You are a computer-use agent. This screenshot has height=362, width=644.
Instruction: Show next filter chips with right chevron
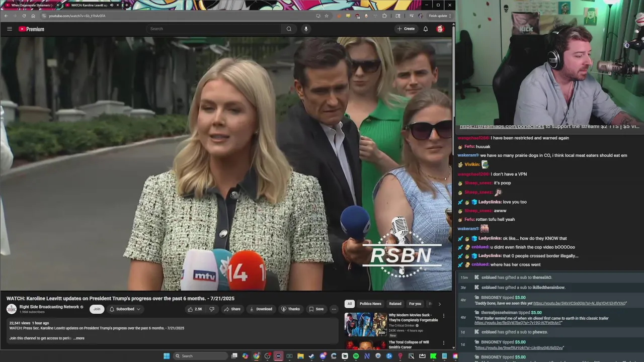pyautogui.click(x=439, y=304)
